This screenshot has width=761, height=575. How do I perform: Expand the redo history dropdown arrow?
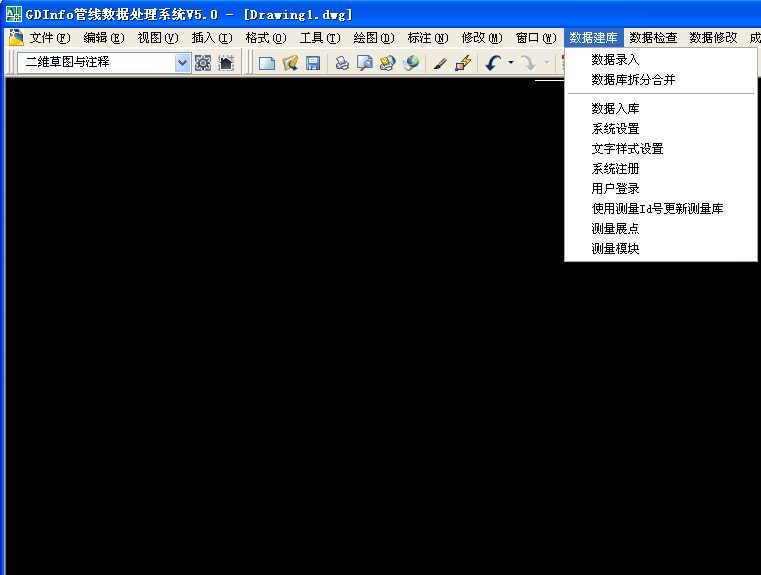pos(546,63)
